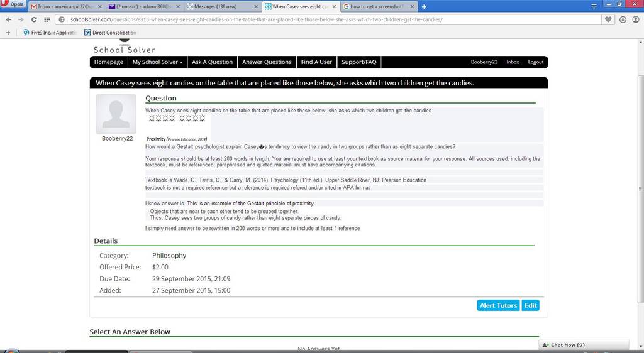The width and height of the screenshot is (644, 353).
Task: Click the schoolsolver.com address bar
Action: tap(328, 19)
